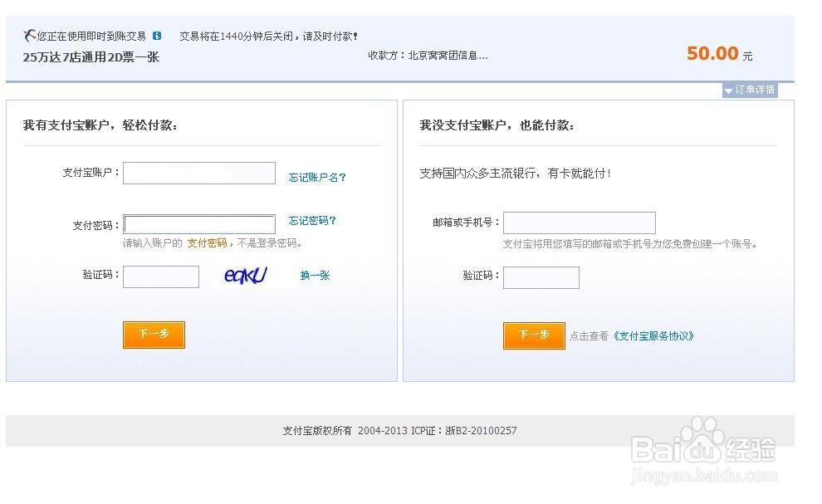This screenshot has height=504, width=822.
Task: Open the 忘记密码? link
Action: 312,220
